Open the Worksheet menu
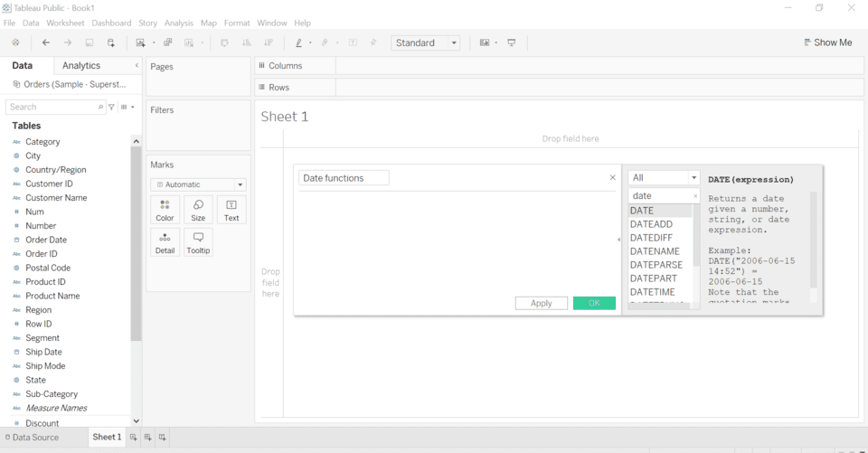 point(65,23)
